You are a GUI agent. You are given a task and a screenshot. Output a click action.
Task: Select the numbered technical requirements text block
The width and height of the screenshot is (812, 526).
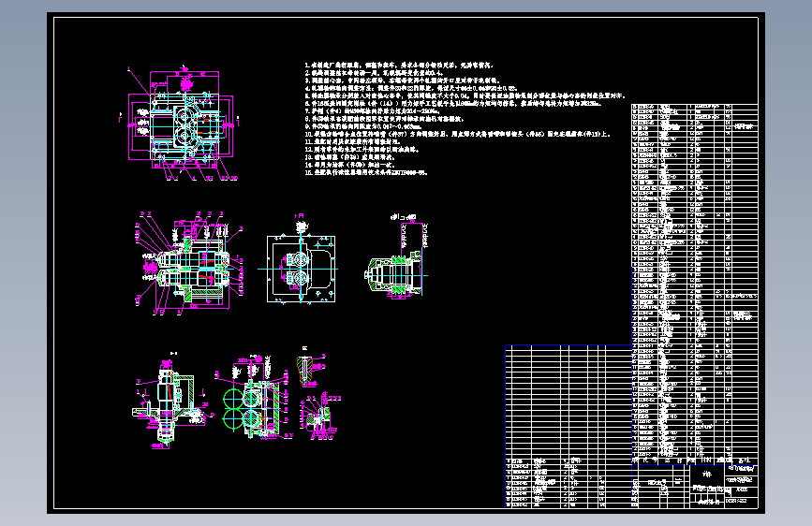[x=465, y=119]
